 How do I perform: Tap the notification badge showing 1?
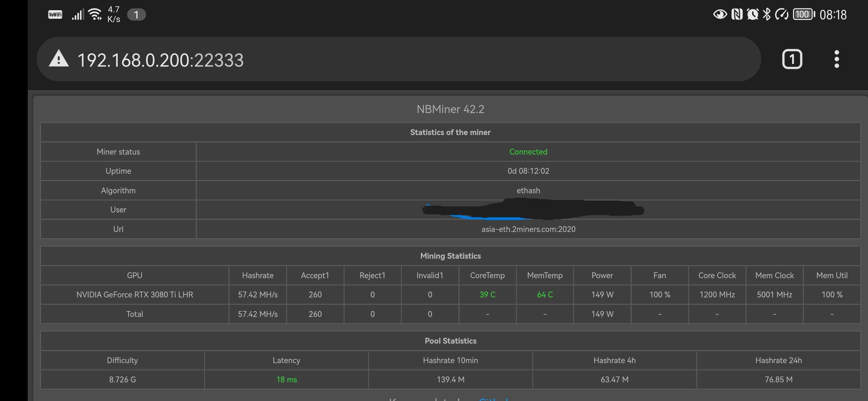(x=137, y=14)
